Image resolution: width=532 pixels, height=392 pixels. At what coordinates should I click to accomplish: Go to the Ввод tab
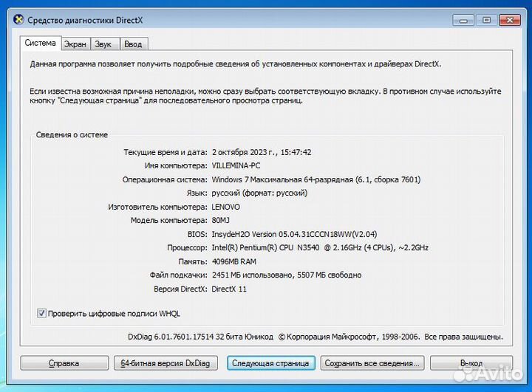pyautogui.click(x=133, y=44)
